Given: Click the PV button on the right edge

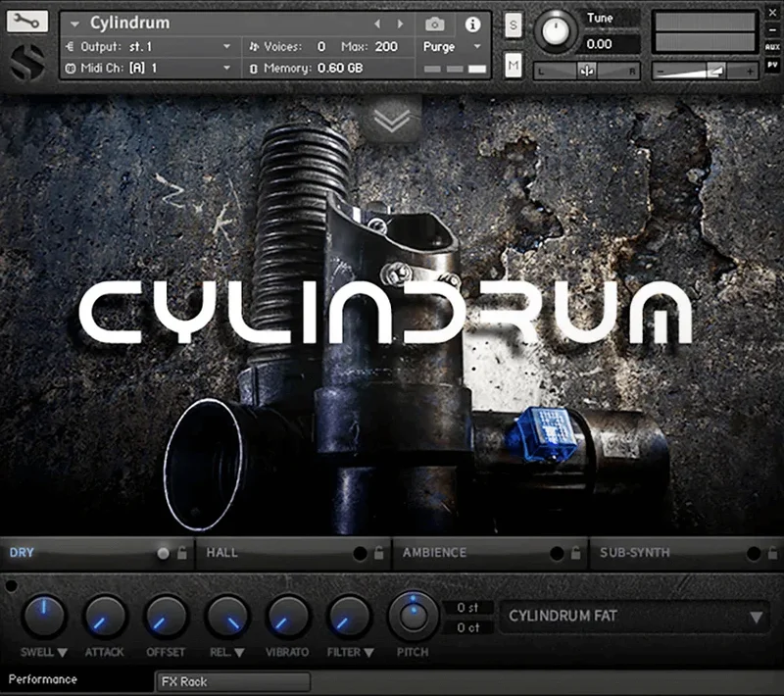Looking at the screenshot, I should click(772, 66).
